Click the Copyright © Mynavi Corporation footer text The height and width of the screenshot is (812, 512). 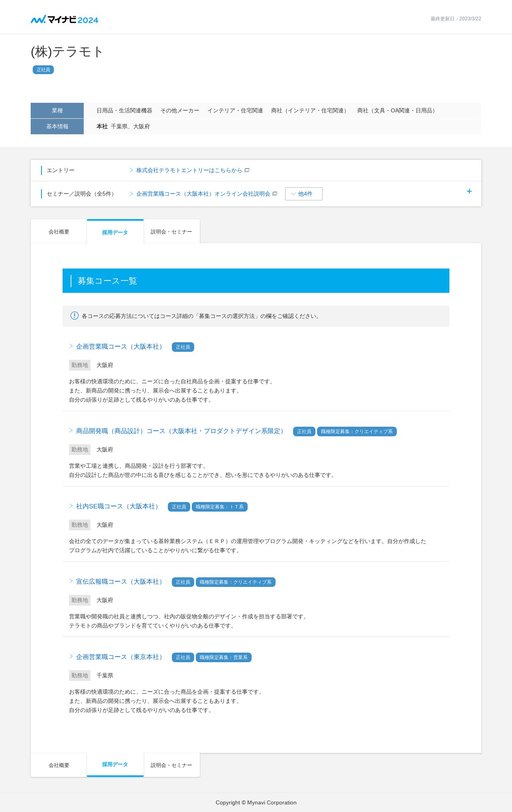tap(256, 802)
